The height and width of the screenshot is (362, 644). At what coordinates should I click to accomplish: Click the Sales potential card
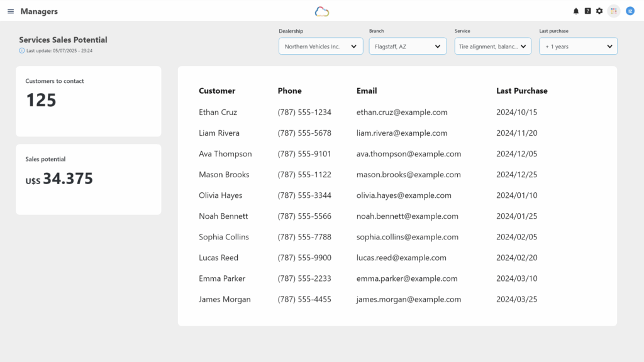coord(89,179)
